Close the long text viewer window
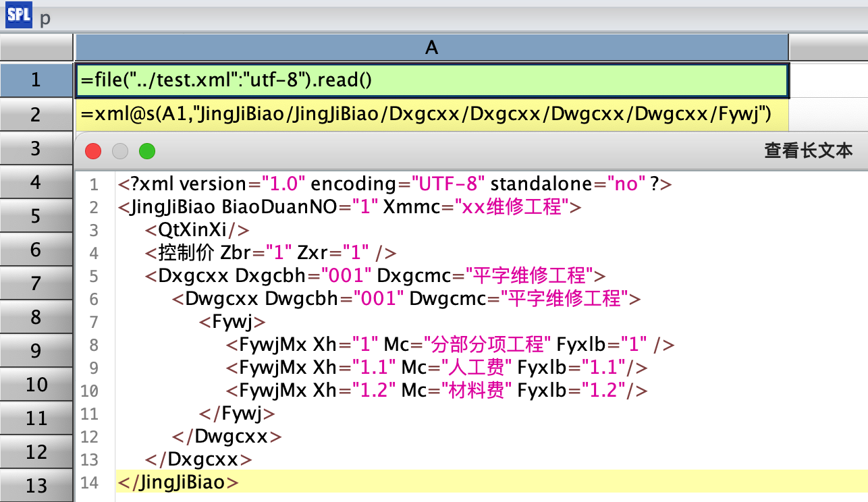 [x=93, y=151]
